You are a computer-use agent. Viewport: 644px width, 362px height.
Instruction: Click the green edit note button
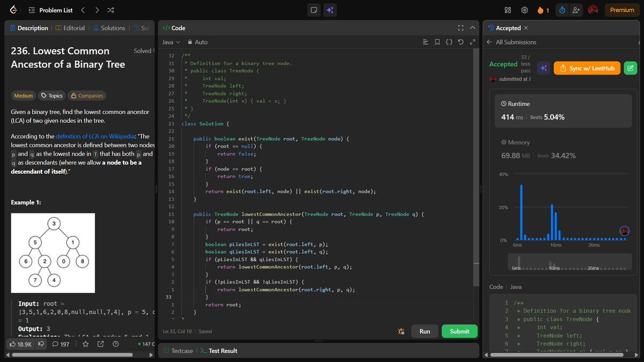631,68
